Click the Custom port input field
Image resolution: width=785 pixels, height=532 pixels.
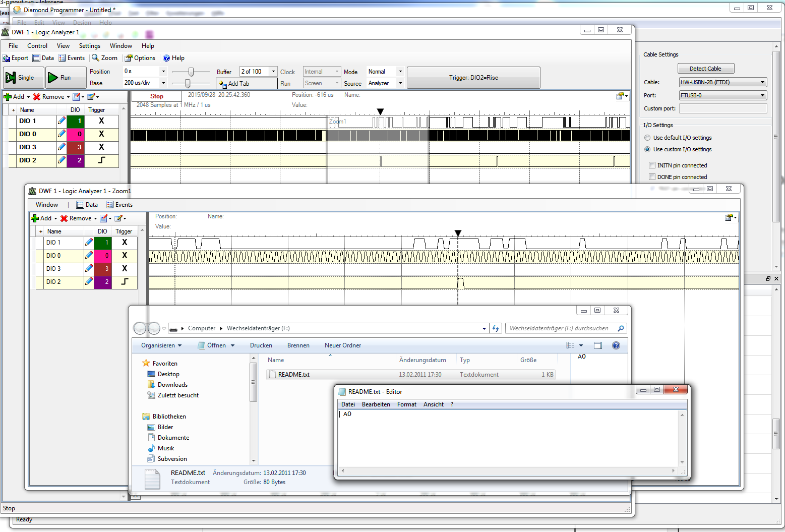[x=722, y=108]
